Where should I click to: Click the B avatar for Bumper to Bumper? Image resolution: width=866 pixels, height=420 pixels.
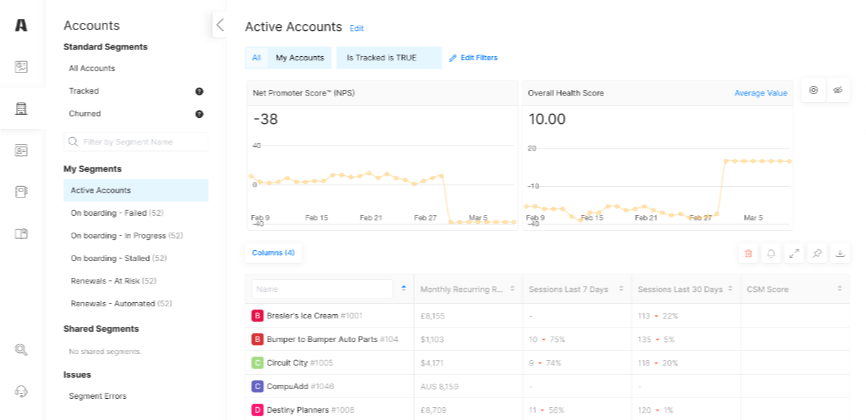tap(257, 339)
